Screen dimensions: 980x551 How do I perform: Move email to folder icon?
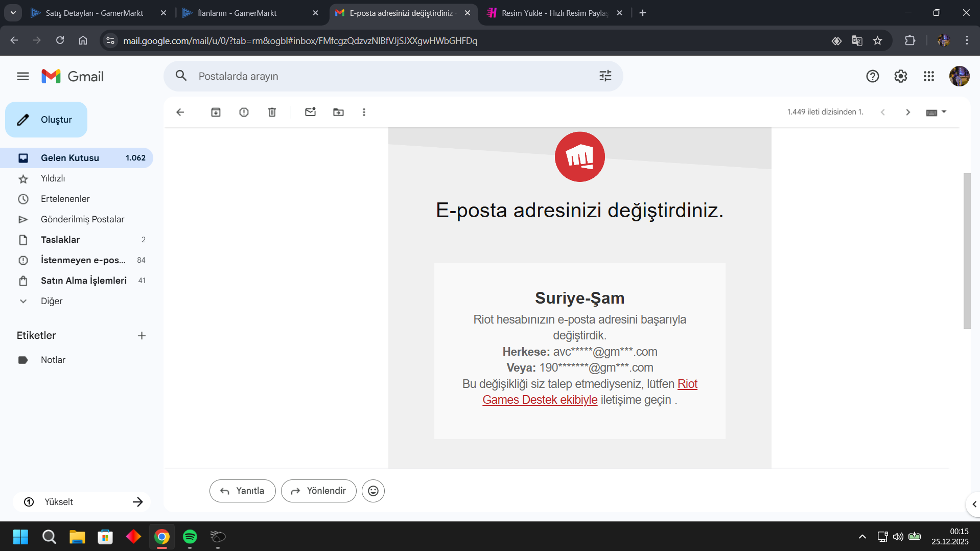[x=339, y=112]
